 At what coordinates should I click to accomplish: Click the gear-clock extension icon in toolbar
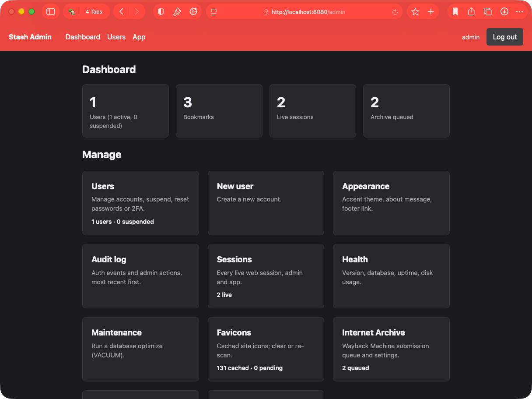193,12
